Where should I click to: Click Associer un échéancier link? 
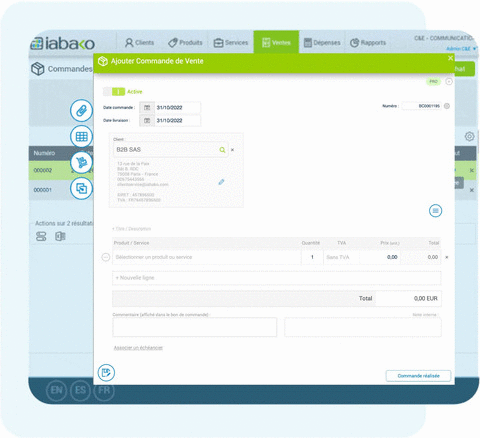coord(138,348)
